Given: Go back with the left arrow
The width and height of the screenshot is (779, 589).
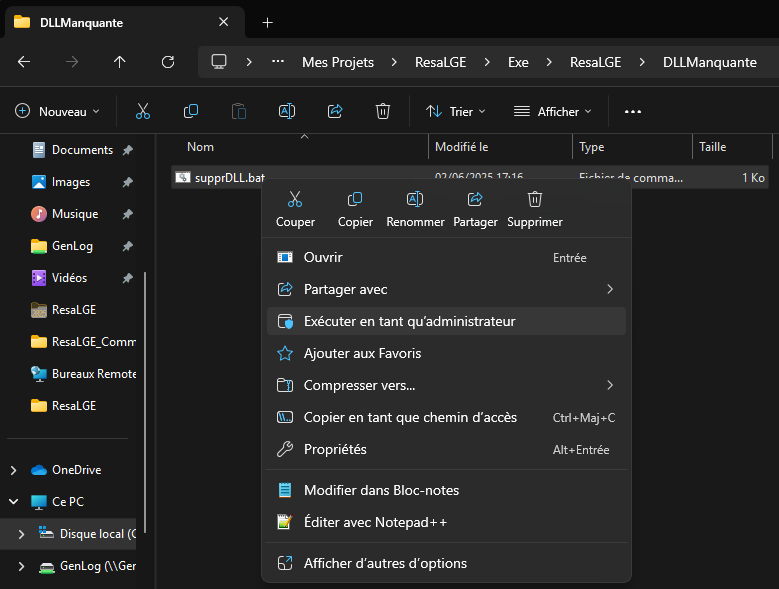Looking at the screenshot, I should [24, 62].
